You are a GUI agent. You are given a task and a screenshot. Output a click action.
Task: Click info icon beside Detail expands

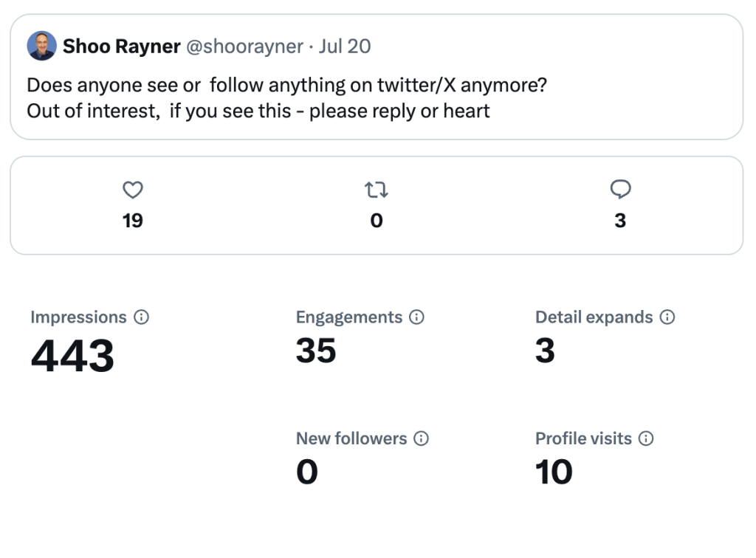(667, 317)
